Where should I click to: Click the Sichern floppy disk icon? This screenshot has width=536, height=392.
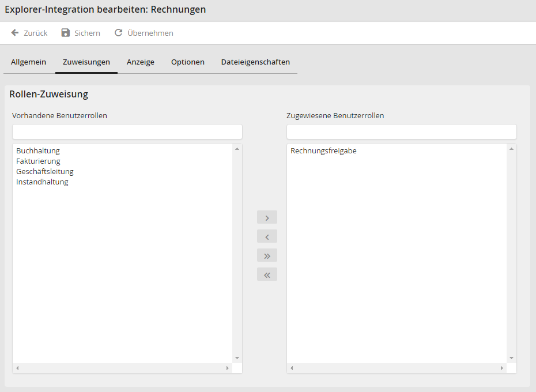(x=66, y=33)
